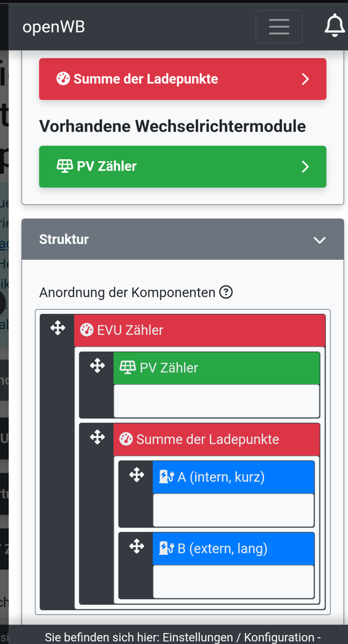Click the move handle of A (intern, kurz)
Image resolution: width=348 pixels, height=644 pixels.
[x=137, y=474]
